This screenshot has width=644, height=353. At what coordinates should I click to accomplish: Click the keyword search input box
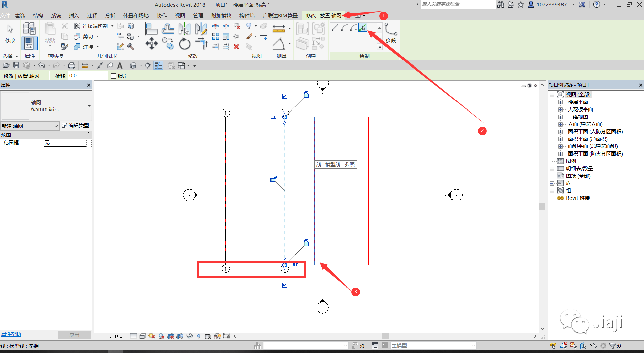tap(458, 4)
